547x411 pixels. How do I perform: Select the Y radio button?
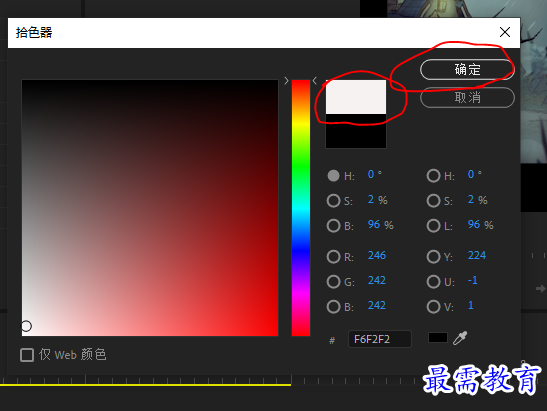(433, 256)
